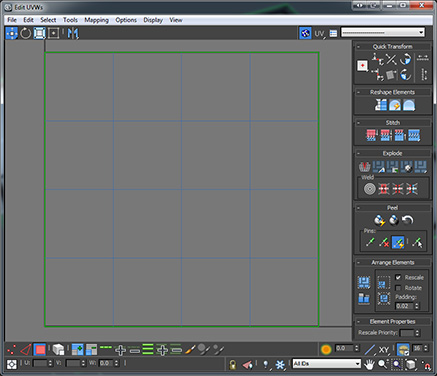Open the Tools menu

click(70, 20)
